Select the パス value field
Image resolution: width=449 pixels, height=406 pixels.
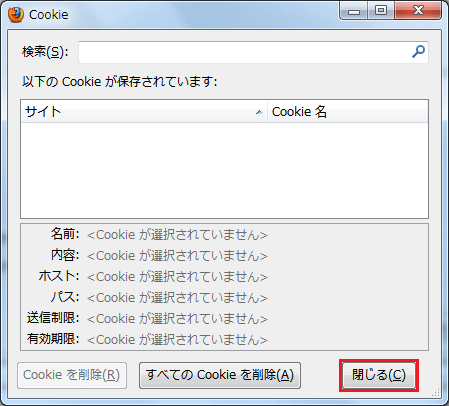click(x=177, y=298)
